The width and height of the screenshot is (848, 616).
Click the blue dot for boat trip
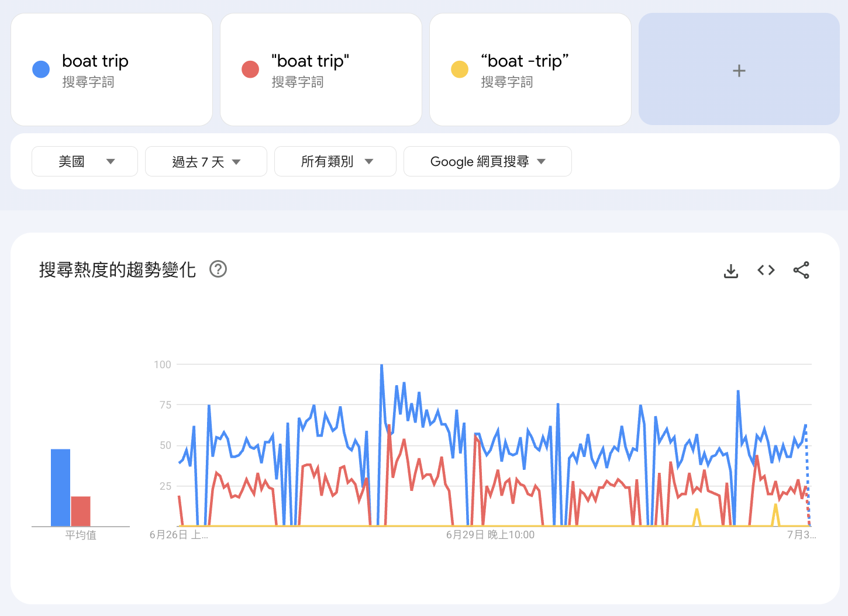(x=41, y=69)
